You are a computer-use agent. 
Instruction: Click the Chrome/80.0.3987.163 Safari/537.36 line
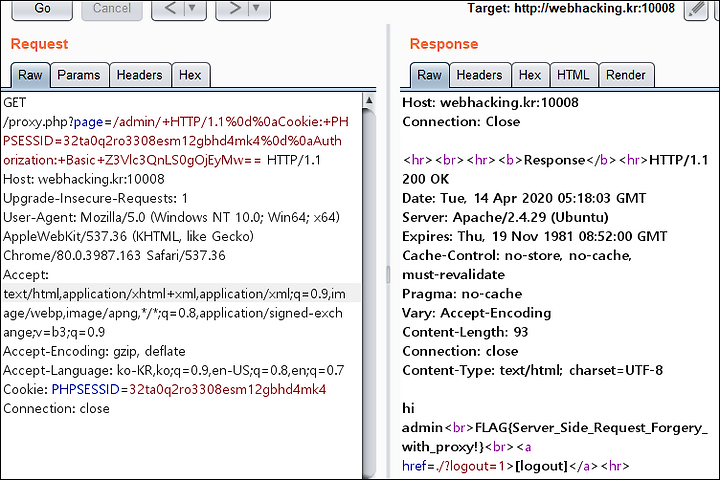pyautogui.click(x=114, y=256)
